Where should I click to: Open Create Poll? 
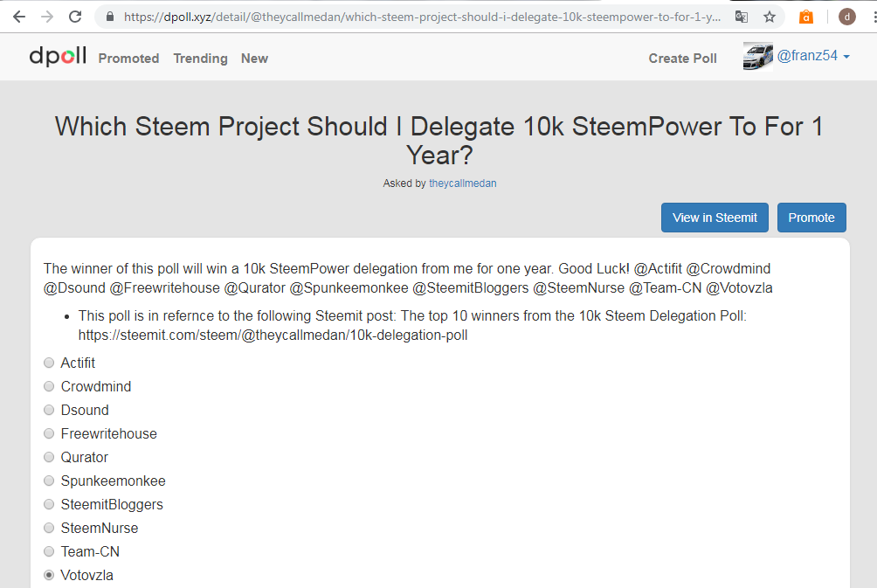pyautogui.click(x=682, y=59)
